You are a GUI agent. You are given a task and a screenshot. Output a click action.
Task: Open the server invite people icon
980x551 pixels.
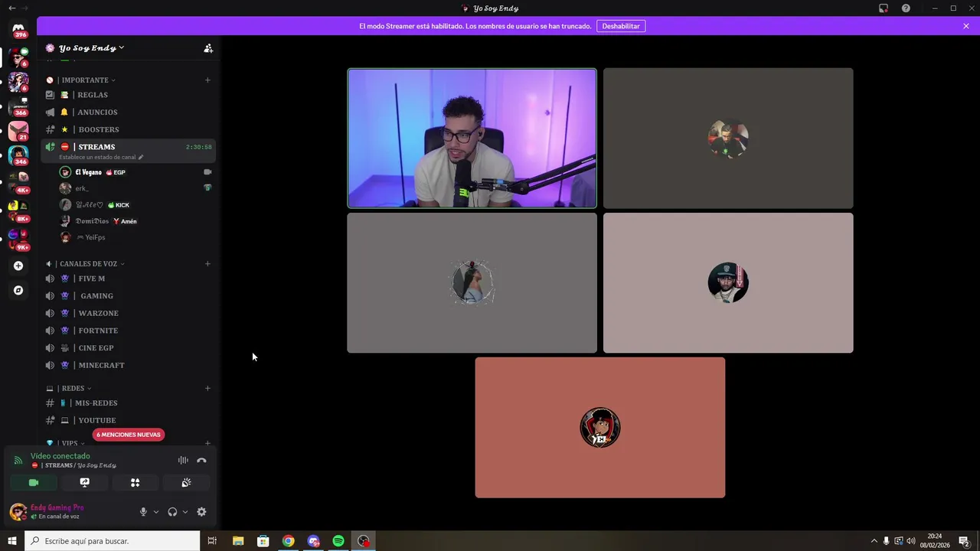point(208,48)
